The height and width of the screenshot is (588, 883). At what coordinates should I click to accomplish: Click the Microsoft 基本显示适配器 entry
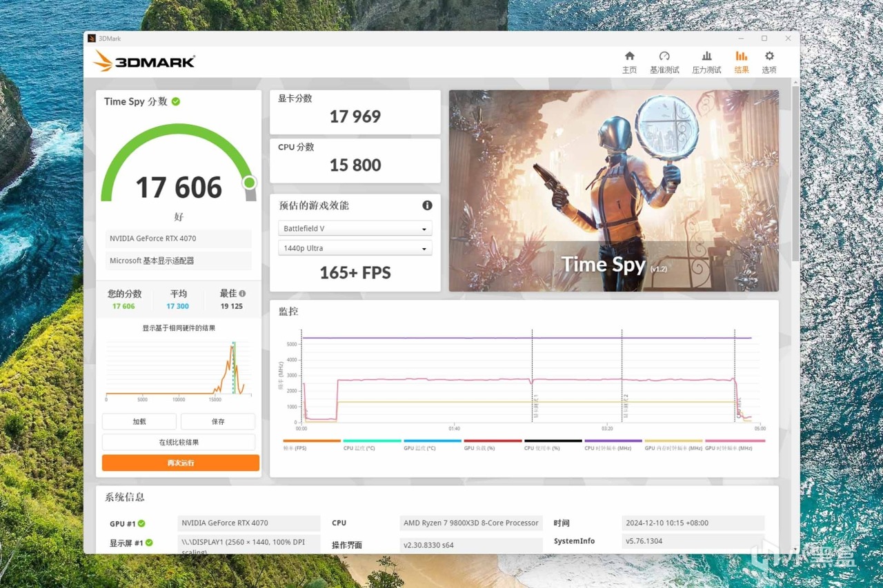(179, 261)
